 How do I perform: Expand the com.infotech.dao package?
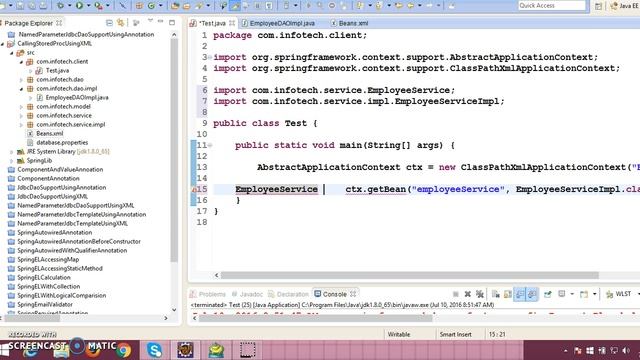pyautogui.click(x=21, y=80)
